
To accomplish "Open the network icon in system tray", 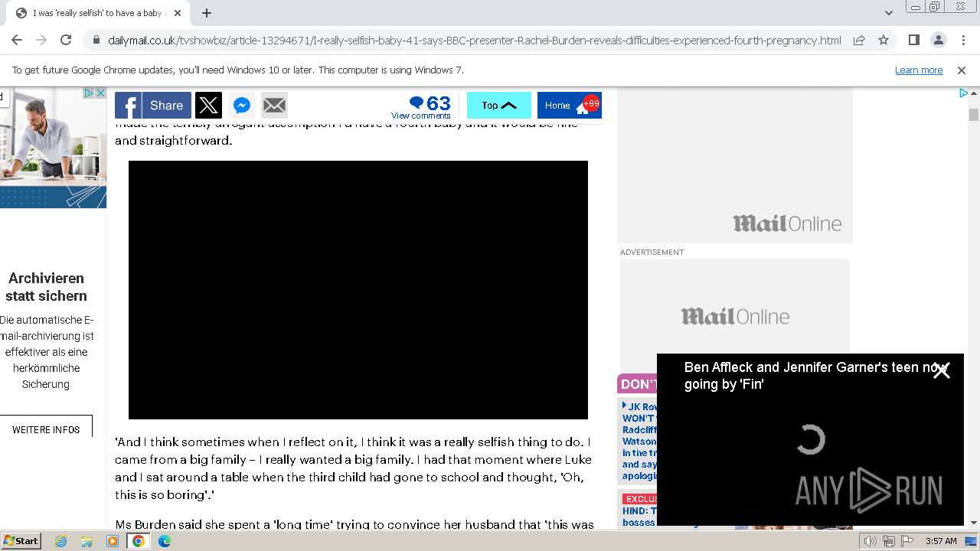I will tap(889, 541).
